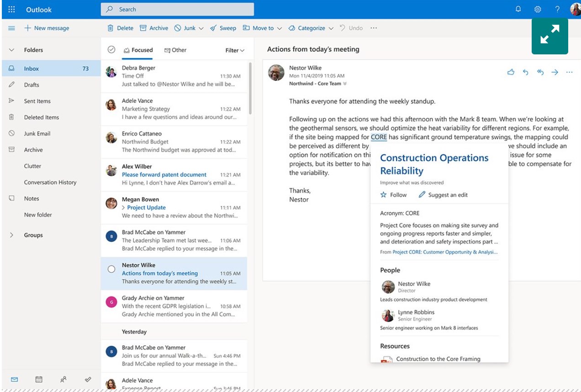This screenshot has width=581, height=392.
Task: Open Enrico Cattaneo Northwind Budget email
Action: tap(174, 142)
